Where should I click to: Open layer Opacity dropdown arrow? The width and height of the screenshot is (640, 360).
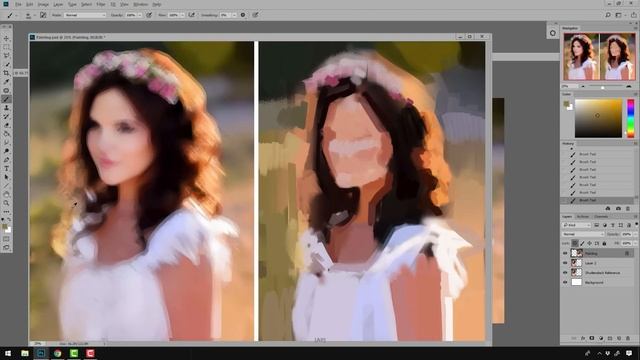(x=635, y=234)
